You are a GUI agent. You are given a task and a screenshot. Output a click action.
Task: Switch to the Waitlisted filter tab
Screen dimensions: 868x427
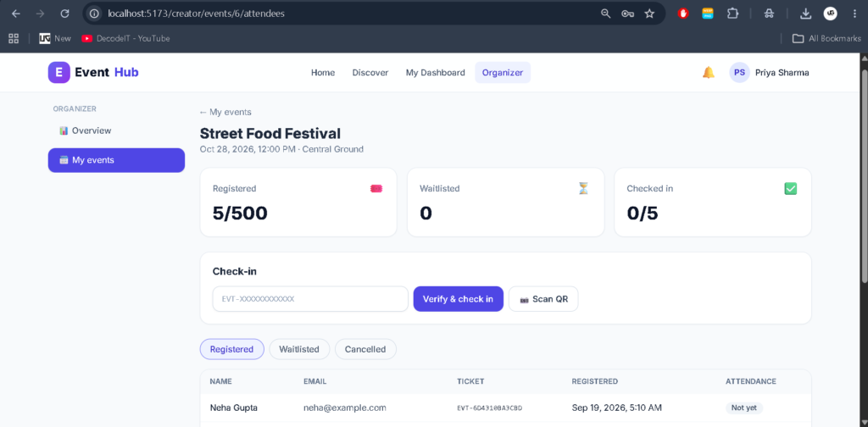coord(299,349)
